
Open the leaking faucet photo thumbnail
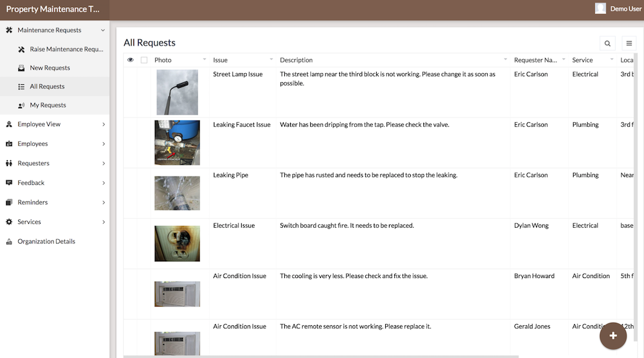tap(177, 142)
